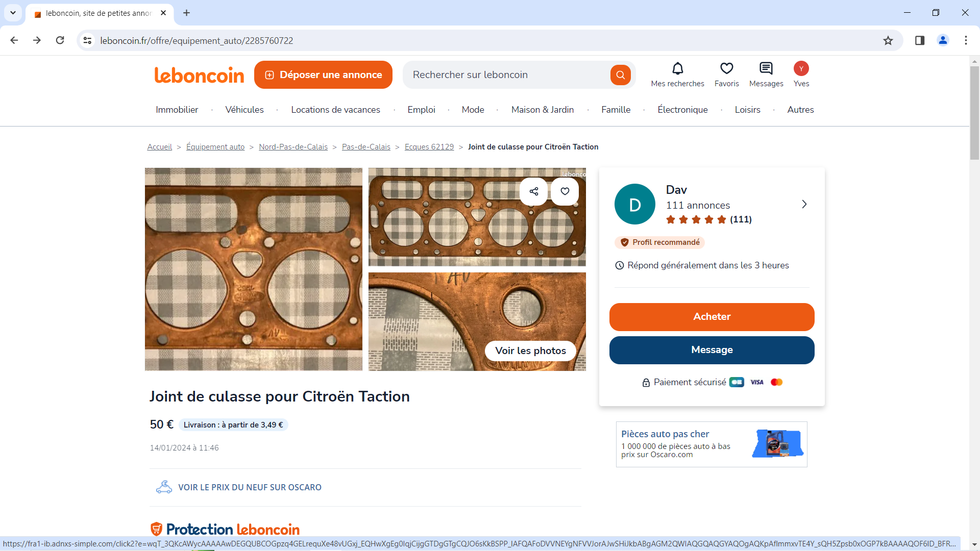
Task: Open the Pièces auto pas cher ad
Action: (x=712, y=444)
